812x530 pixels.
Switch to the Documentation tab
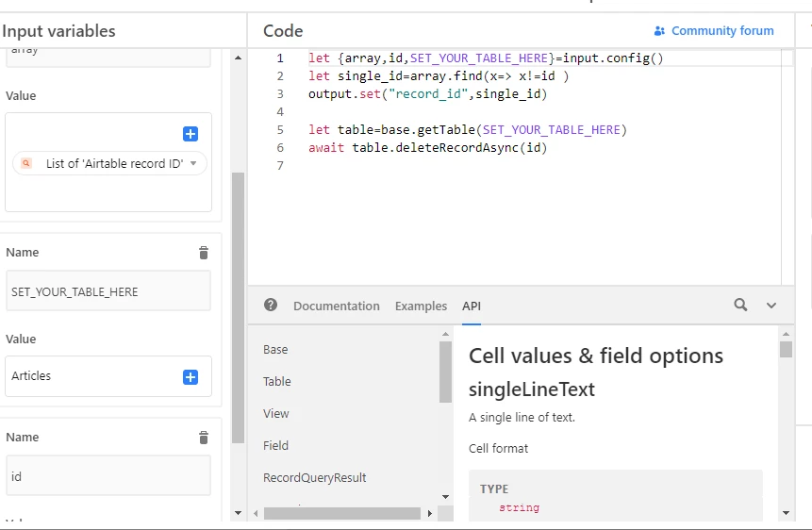(x=337, y=306)
